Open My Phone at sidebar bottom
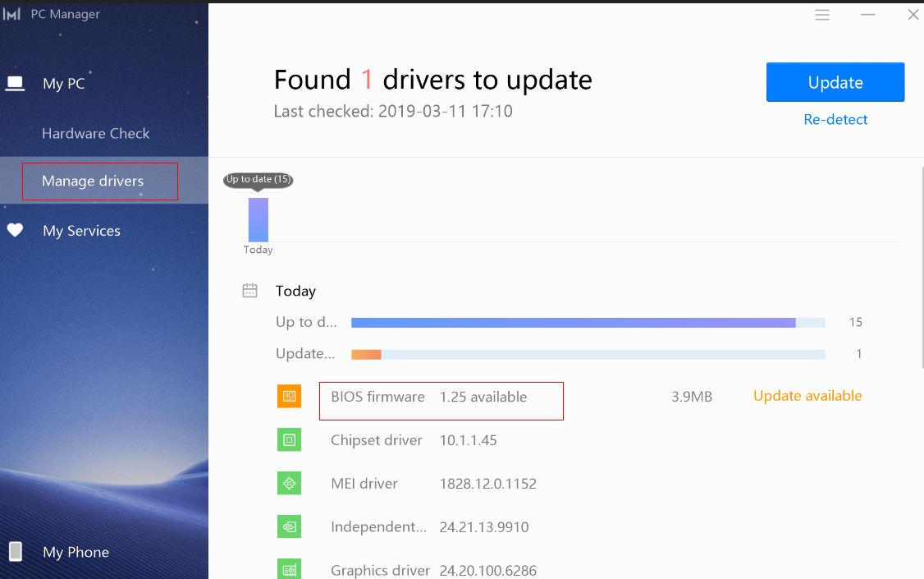The height and width of the screenshot is (579, 924). point(75,552)
